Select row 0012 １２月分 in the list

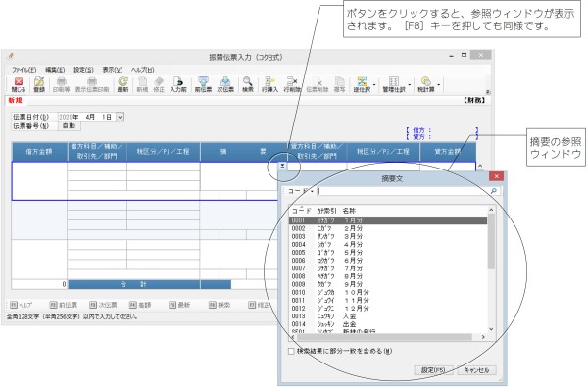[x=388, y=309]
